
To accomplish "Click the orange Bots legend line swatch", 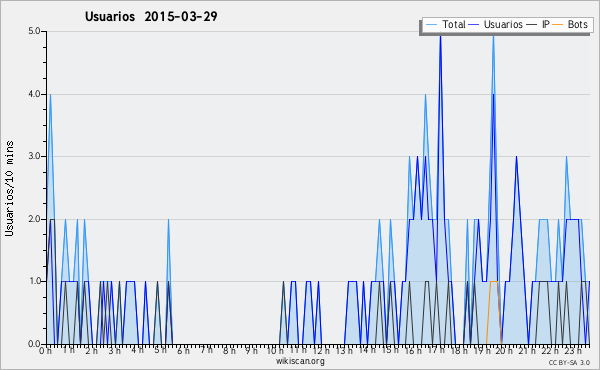I will tap(558, 25).
